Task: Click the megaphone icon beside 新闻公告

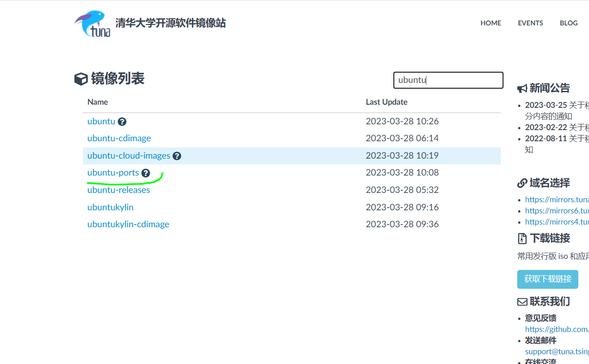Action: pos(522,88)
